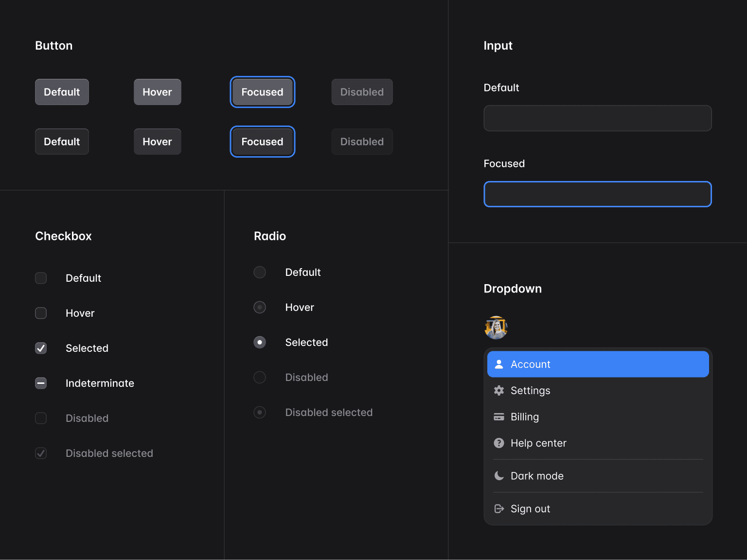Viewport: 747px width, 560px height.
Task: Click the Account person icon
Action: point(499,364)
